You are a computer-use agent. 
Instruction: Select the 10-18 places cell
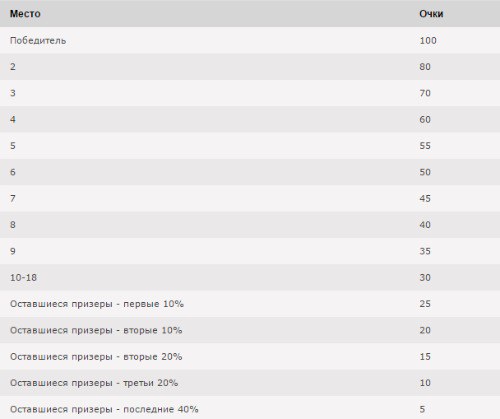point(23,277)
